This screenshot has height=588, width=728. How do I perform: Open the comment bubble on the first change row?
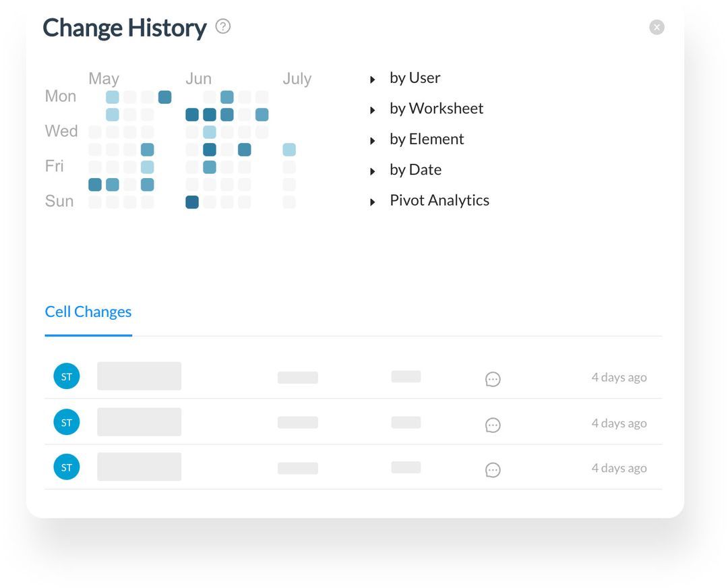pyautogui.click(x=493, y=379)
